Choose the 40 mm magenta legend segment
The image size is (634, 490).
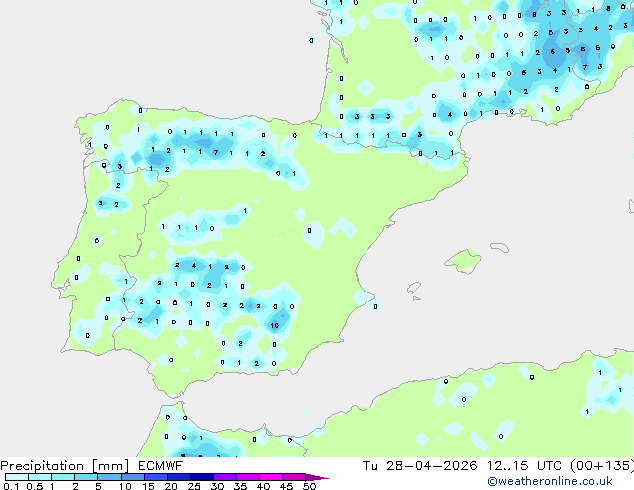tap(271, 477)
